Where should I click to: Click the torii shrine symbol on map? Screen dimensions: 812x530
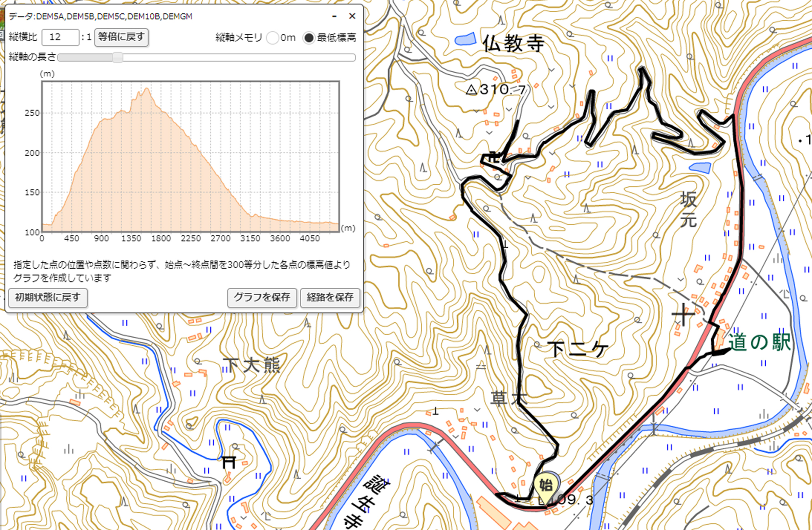click(x=229, y=462)
